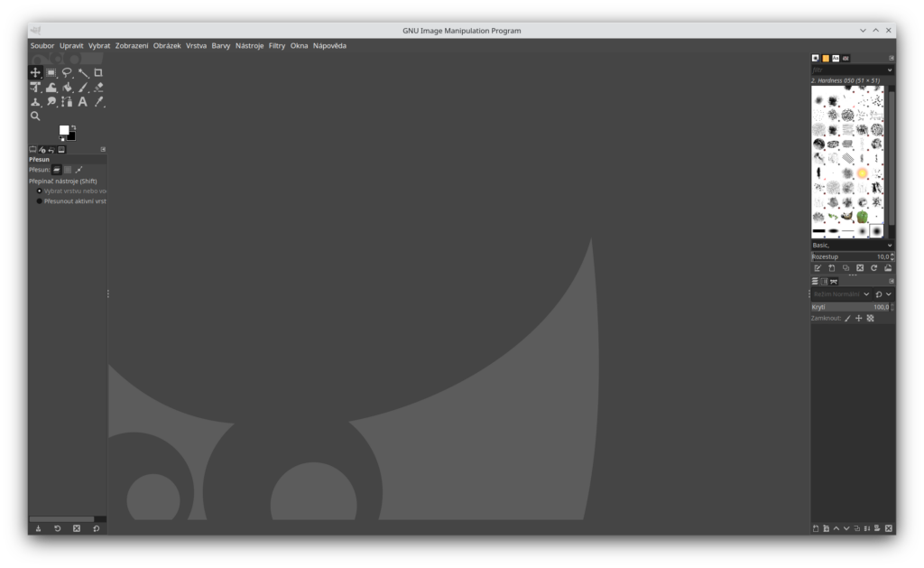This screenshot has height=568, width=924.
Task: Open the Undo History tab
Action: pos(51,150)
